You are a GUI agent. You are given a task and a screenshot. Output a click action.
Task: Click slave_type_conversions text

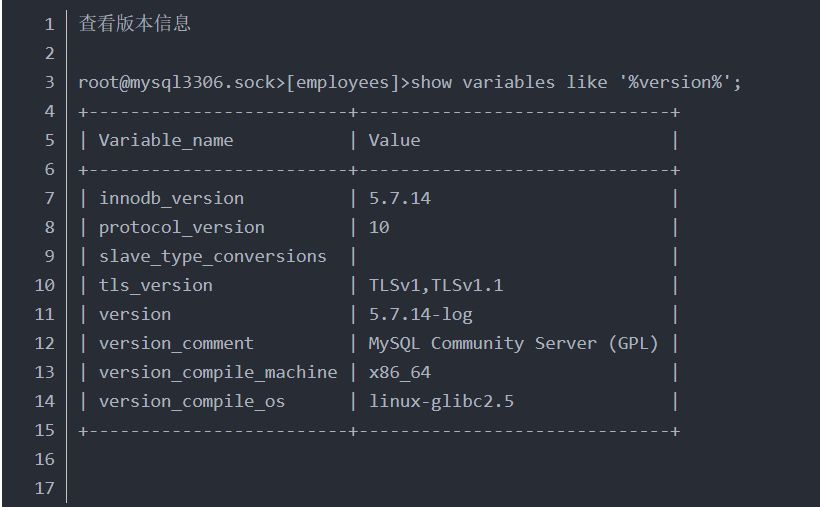coord(212,256)
